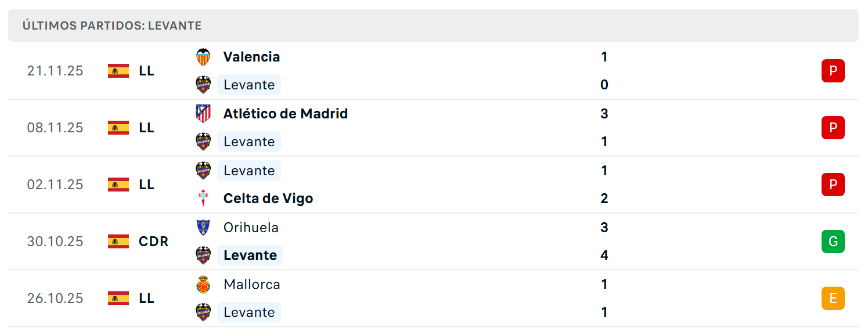
Task: Click the red P badge for 08.11.25
Action: pos(833,128)
